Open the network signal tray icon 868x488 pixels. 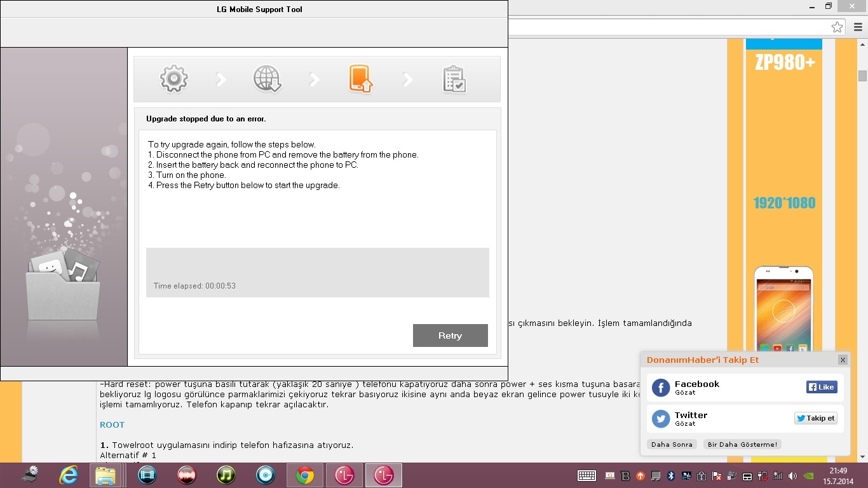click(x=777, y=475)
